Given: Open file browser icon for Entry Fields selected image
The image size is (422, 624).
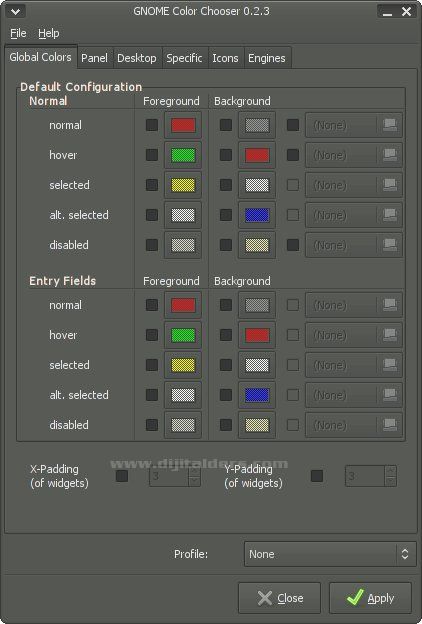Looking at the screenshot, I should [390, 365].
